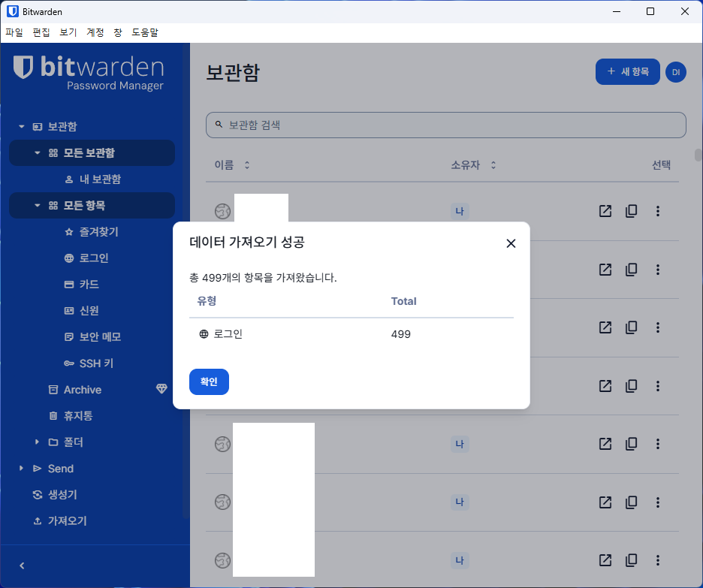The image size is (703, 588).
Task: Open the 도움말 menu
Action: [145, 32]
